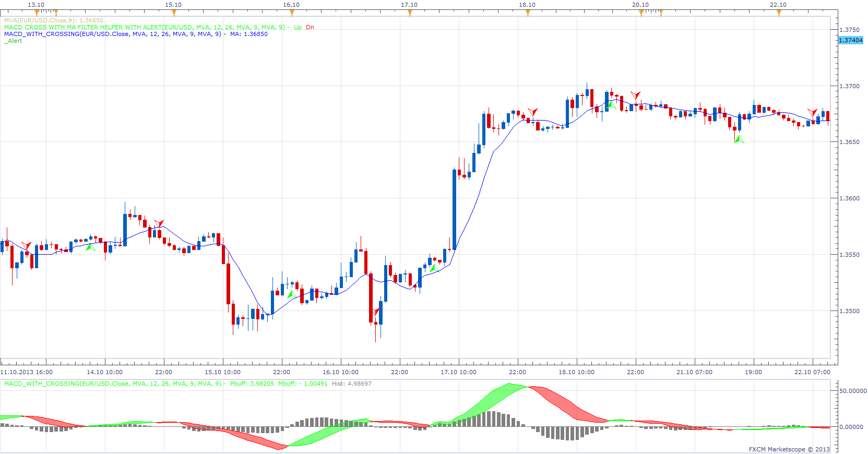Screen dimensions: 868x454
Task: Click the orange marker under the 13.10 date
Action: 36,13
